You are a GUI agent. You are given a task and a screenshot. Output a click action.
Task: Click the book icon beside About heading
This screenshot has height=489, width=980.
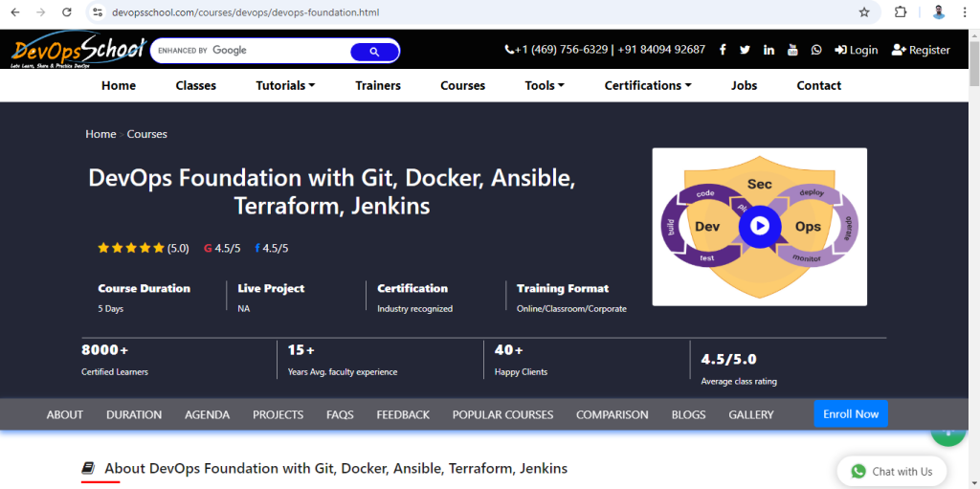88,468
